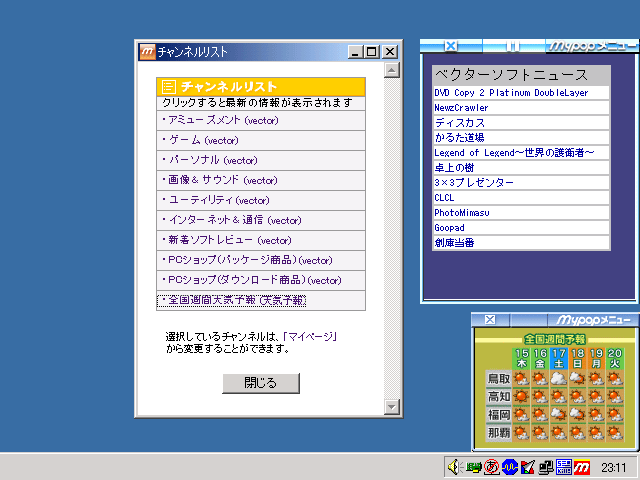Open the 卓上の樹 news item
Screen dimensions: 640x480
coord(521,168)
